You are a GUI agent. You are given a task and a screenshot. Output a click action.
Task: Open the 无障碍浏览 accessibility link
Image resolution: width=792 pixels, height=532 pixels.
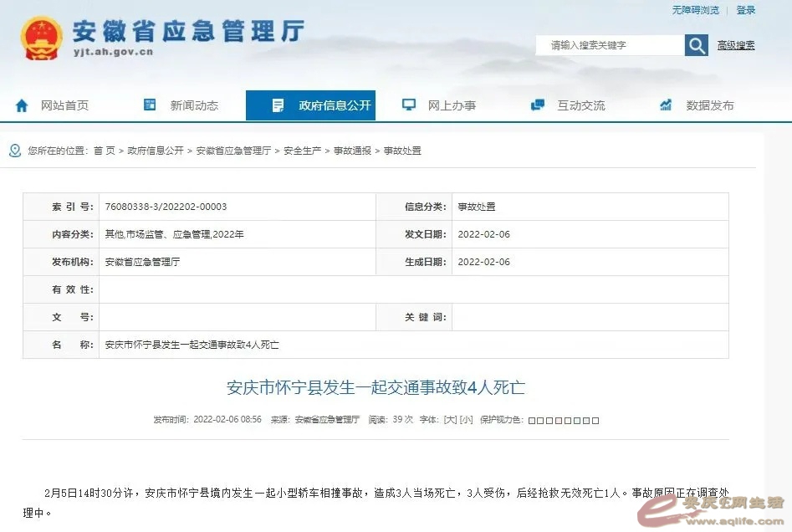[695, 10]
